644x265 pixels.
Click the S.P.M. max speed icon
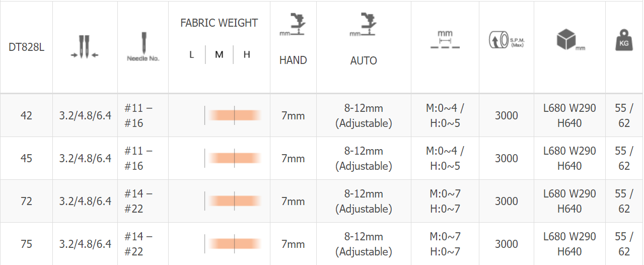(507, 40)
